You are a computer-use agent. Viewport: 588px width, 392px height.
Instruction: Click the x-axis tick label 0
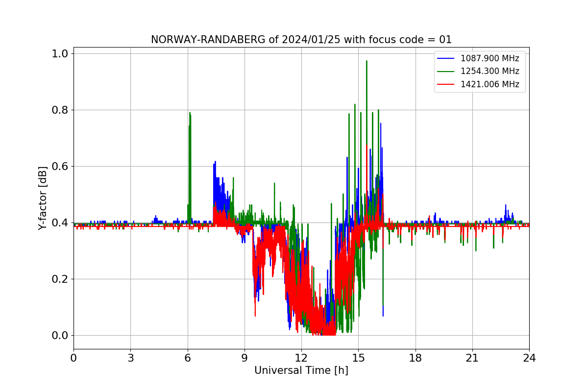pos(73,358)
